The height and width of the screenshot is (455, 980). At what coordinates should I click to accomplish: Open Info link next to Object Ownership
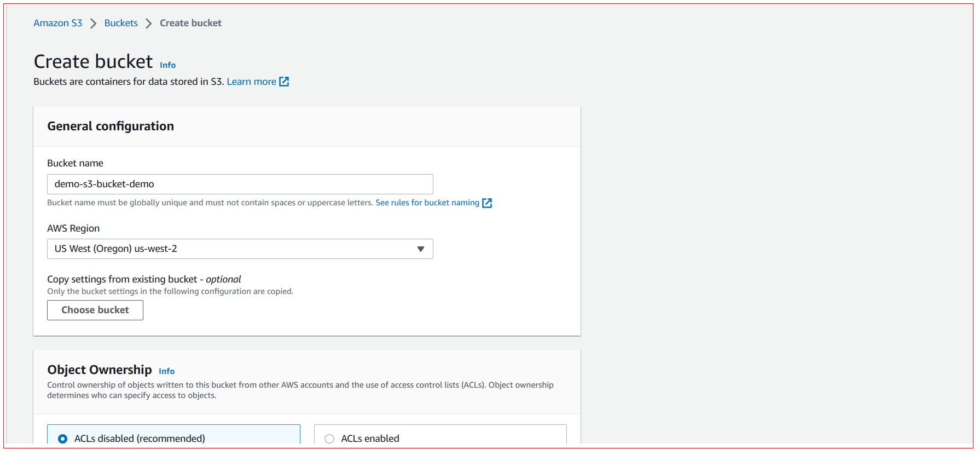coord(166,371)
